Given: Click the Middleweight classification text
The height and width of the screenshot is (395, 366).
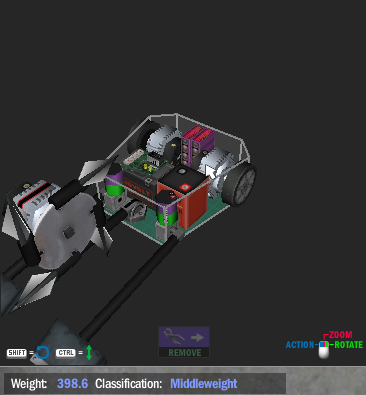Looking at the screenshot, I should tap(204, 384).
